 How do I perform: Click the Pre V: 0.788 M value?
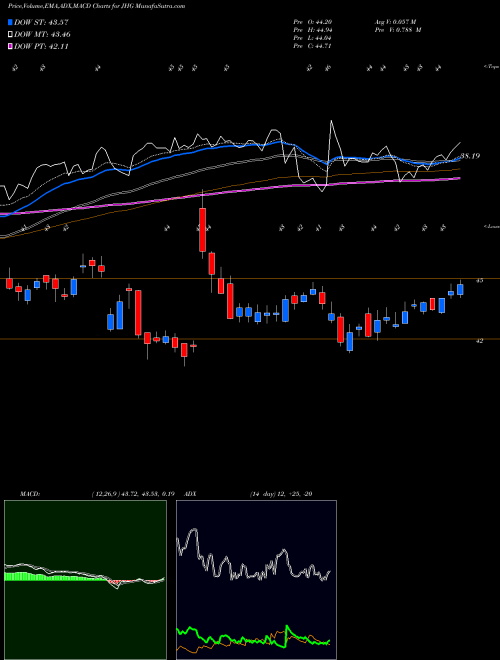click(398, 30)
